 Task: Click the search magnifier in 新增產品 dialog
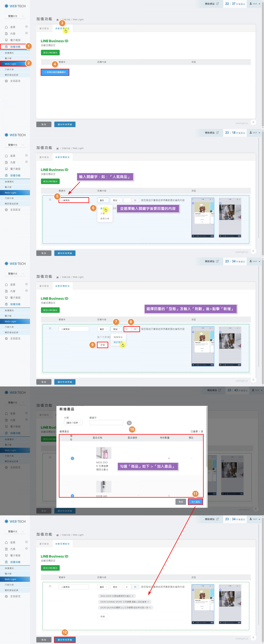coord(129,423)
